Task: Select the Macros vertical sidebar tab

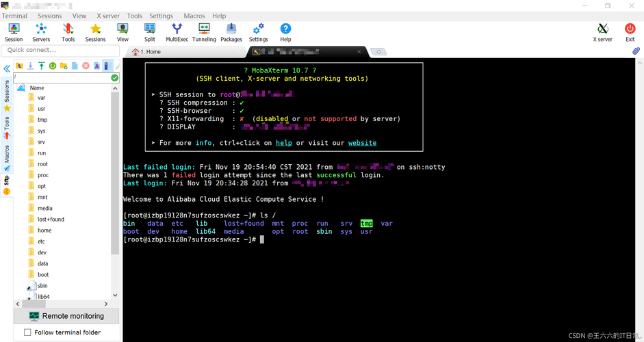Action: click(x=7, y=158)
